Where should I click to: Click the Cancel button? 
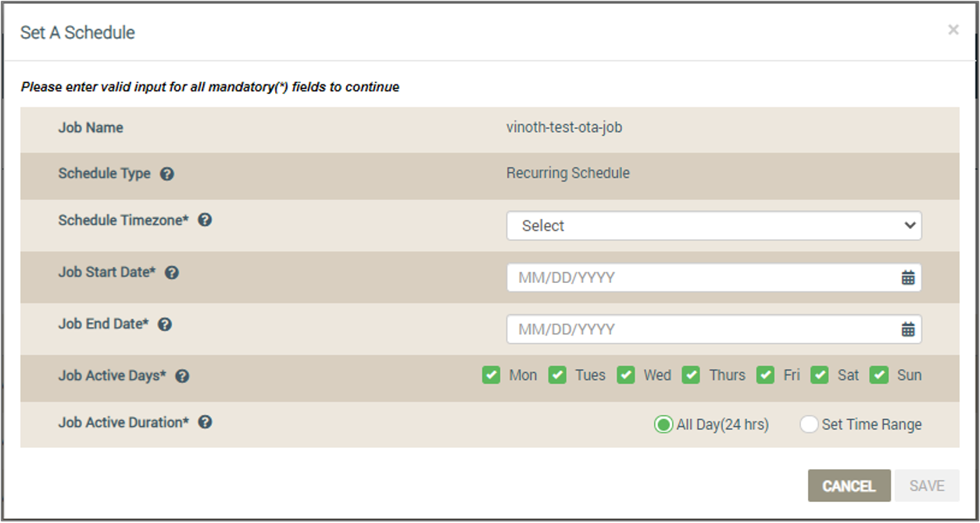click(849, 485)
